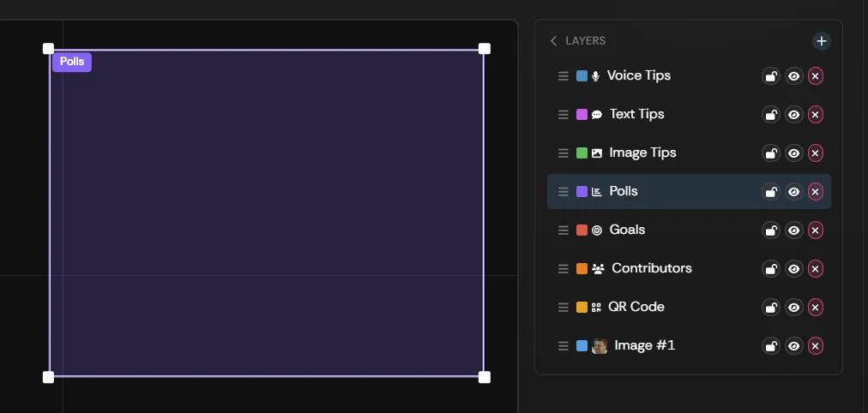Image resolution: width=868 pixels, height=413 pixels.
Task: Delete the Text Tips layer
Action: (815, 115)
